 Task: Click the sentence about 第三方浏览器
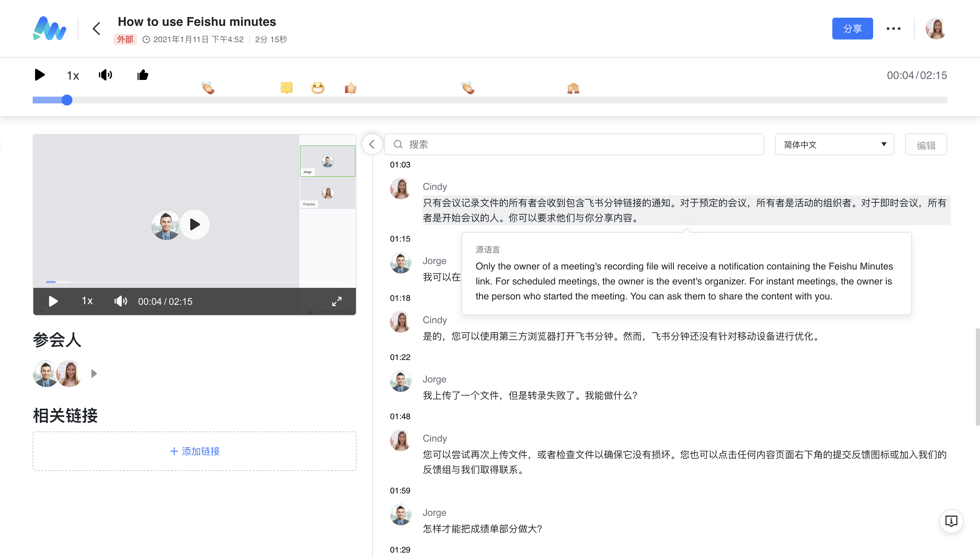(622, 337)
